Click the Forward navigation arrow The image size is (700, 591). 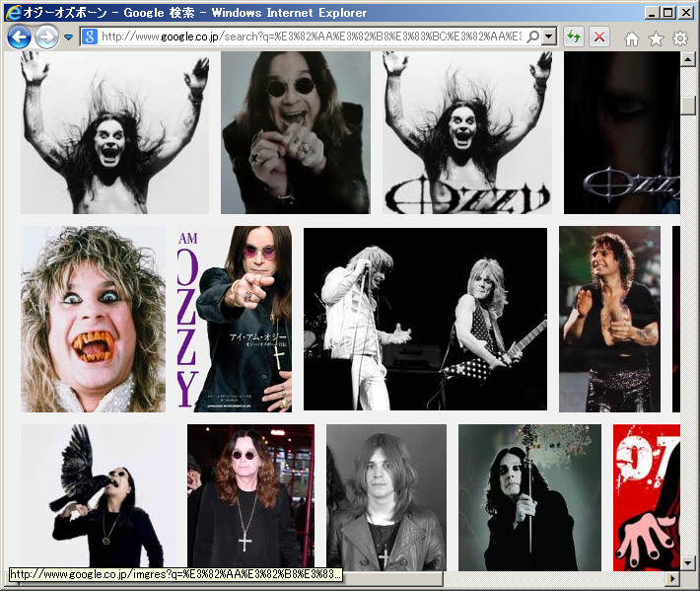[x=47, y=37]
